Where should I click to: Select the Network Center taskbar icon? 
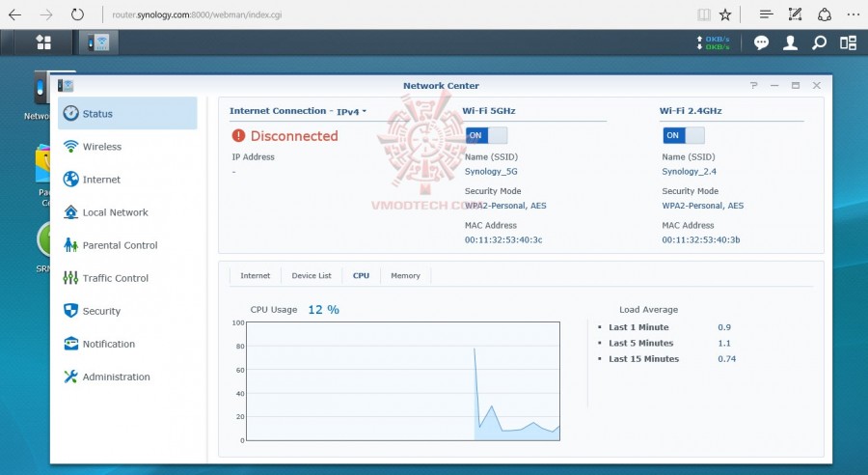coord(98,42)
